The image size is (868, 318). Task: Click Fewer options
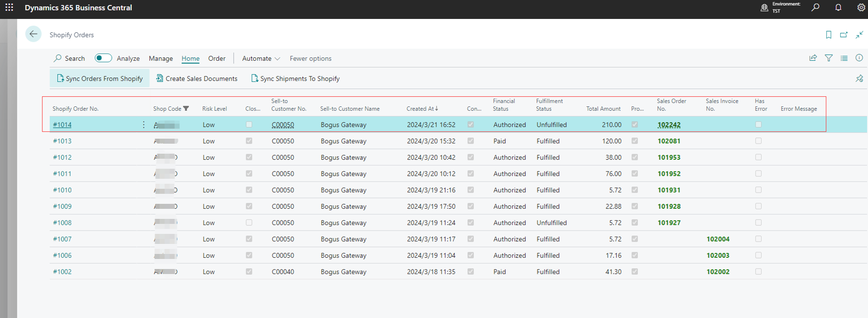pos(310,58)
